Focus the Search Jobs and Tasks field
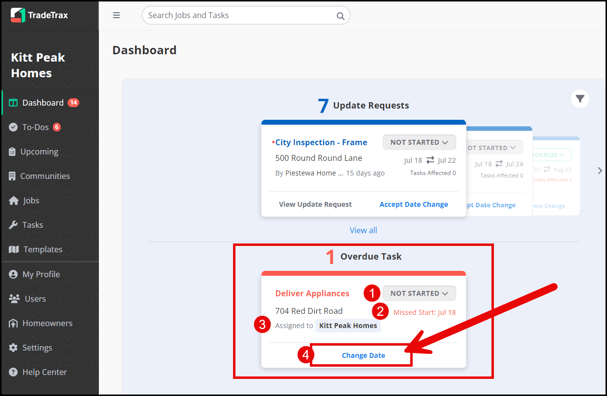607x396 pixels. pyautogui.click(x=246, y=15)
